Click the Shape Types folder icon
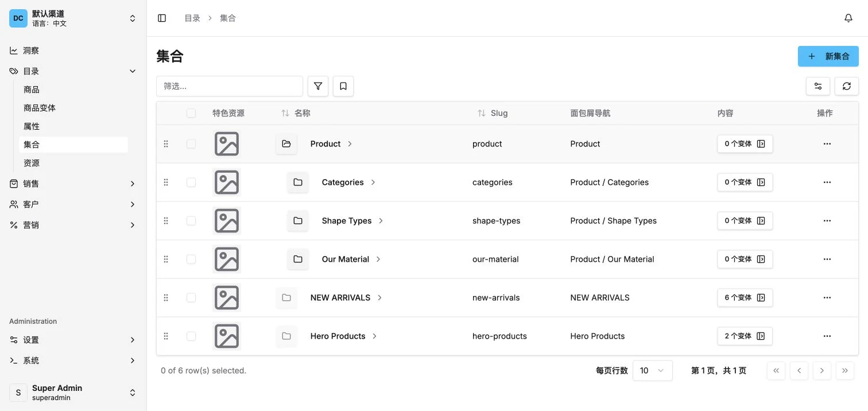This screenshot has width=868, height=411. 298,221
